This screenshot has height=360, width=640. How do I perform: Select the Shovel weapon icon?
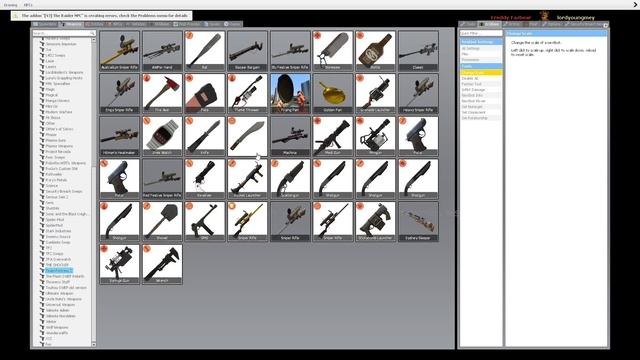point(162,221)
